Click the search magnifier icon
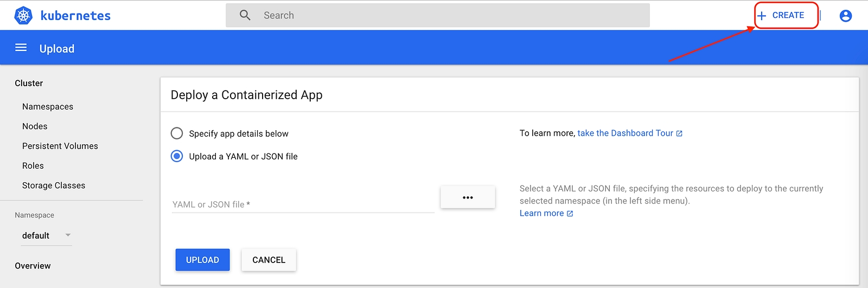The height and width of the screenshot is (288, 868). click(x=245, y=15)
